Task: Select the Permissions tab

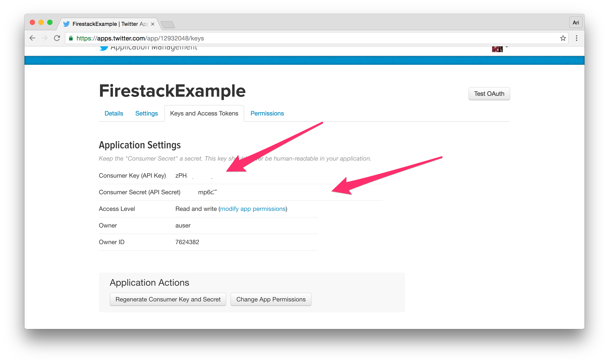Action: 267,114
